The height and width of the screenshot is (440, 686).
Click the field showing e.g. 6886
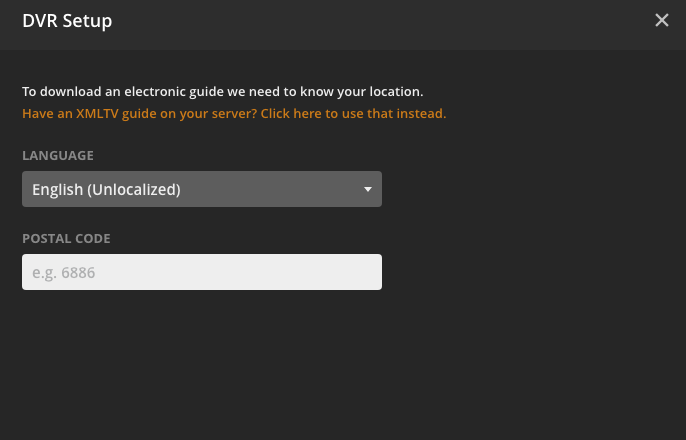pos(201,272)
